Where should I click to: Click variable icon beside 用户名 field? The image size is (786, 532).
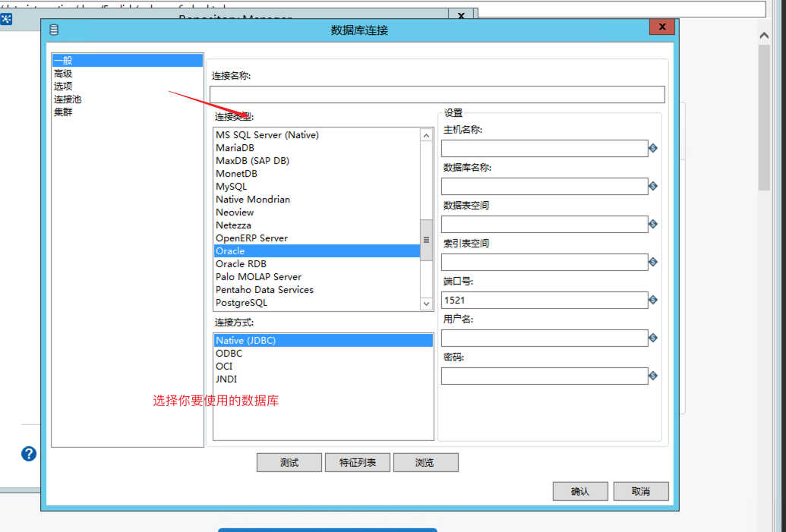[652, 338]
